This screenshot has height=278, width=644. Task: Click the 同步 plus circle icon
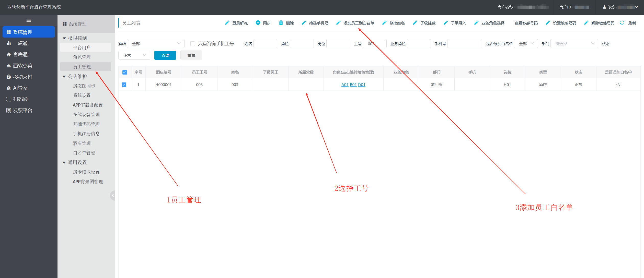(x=258, y=23)
